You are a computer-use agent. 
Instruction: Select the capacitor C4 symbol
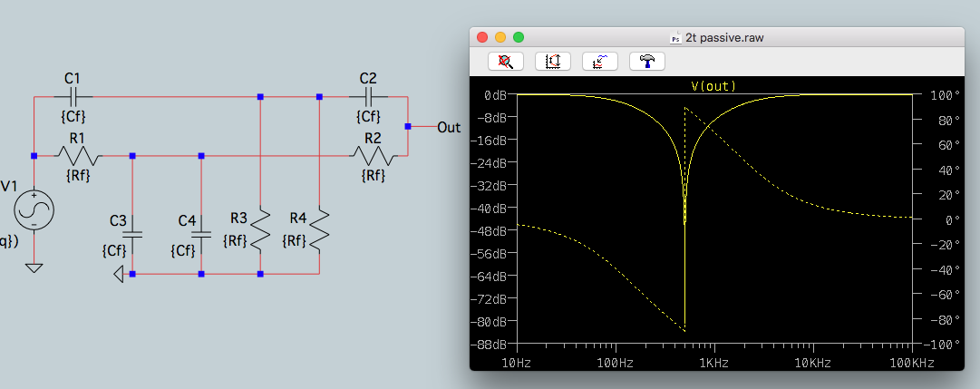(200, 234)
